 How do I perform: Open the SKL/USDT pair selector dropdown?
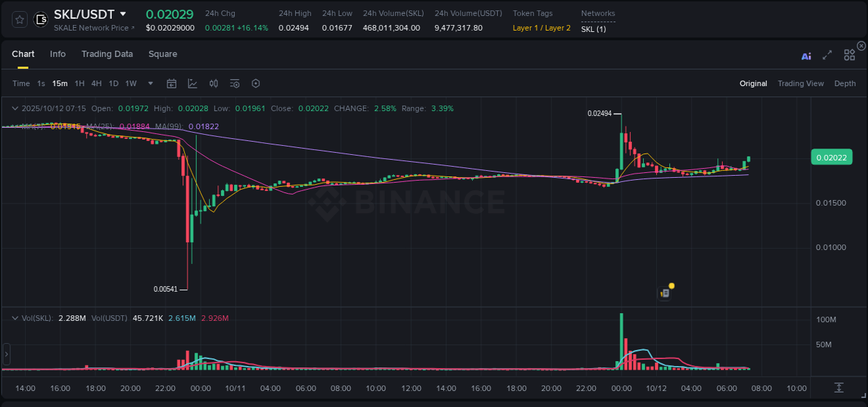pos(124,14)
